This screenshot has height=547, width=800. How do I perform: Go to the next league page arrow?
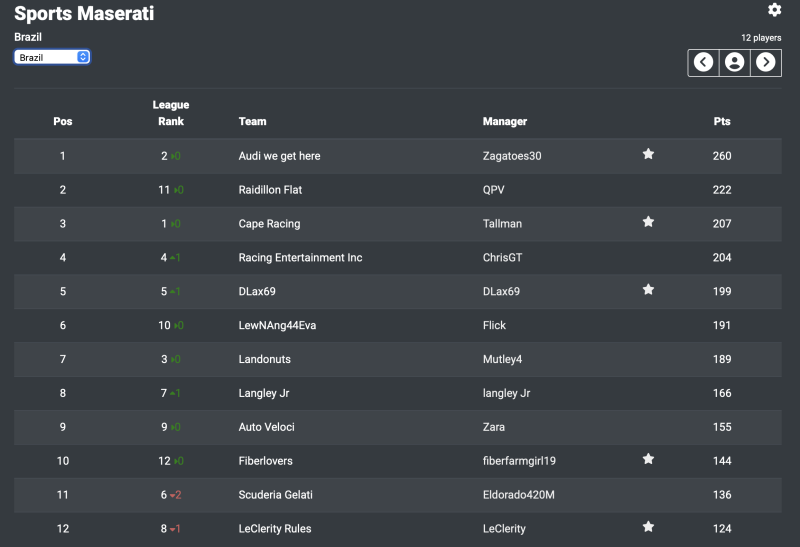coord(766,62)
